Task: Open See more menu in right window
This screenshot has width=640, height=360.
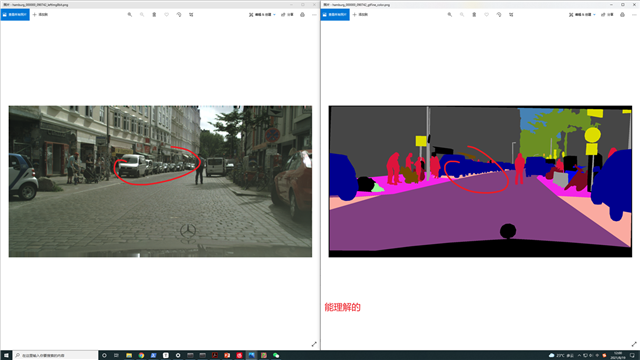Action: tap(634, 15)
